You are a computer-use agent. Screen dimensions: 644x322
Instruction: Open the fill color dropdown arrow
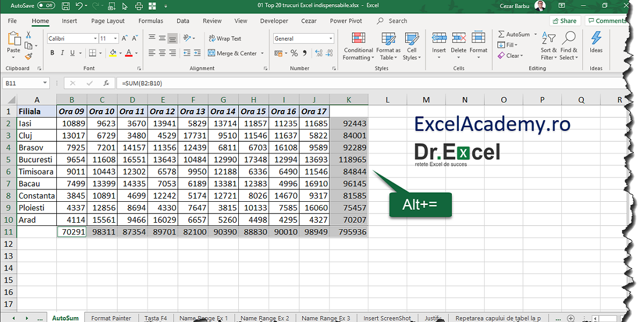click(x=120, y=53)
